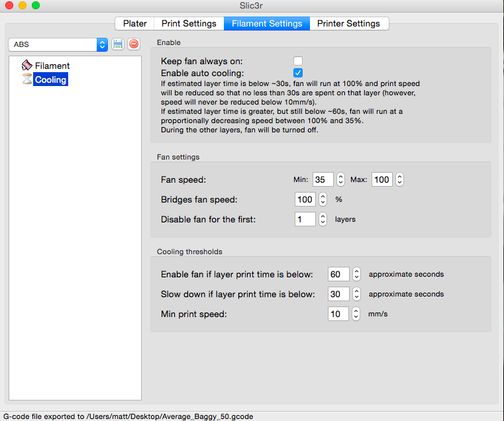Click the Bridges fan speed input field
This screenshot has height=421, width=504.
pyautogui.click(x=305, y=199)
